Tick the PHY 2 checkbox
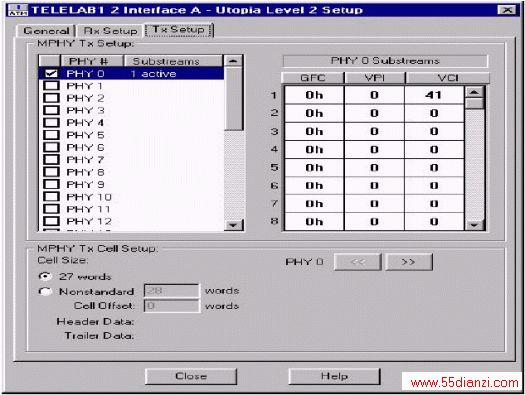 [x=51, y=98]
